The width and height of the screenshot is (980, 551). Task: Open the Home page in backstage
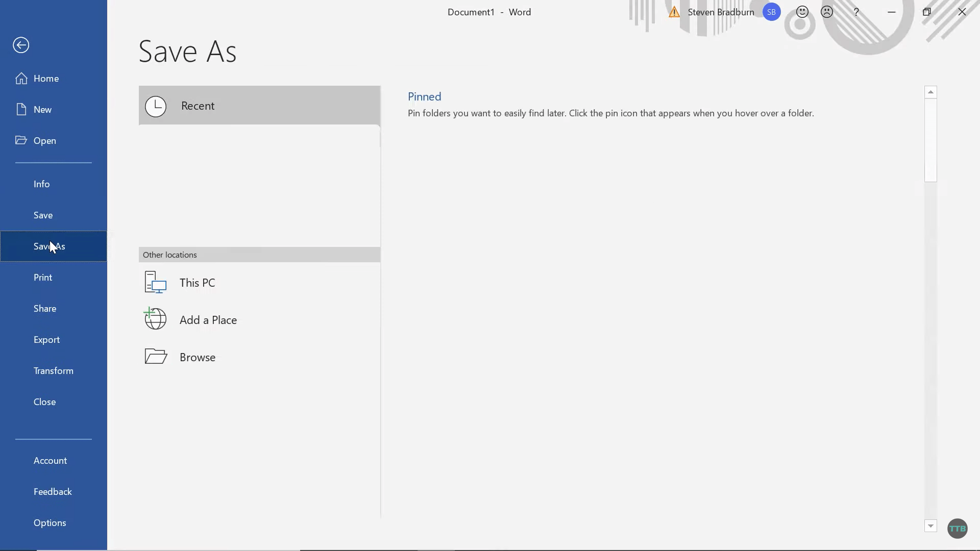[x=54, y=79]
